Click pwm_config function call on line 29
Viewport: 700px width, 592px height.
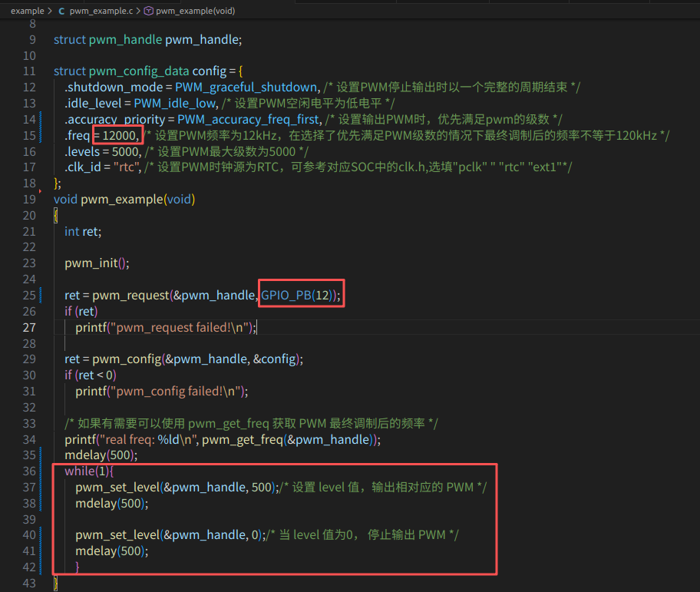coord(127,359)
